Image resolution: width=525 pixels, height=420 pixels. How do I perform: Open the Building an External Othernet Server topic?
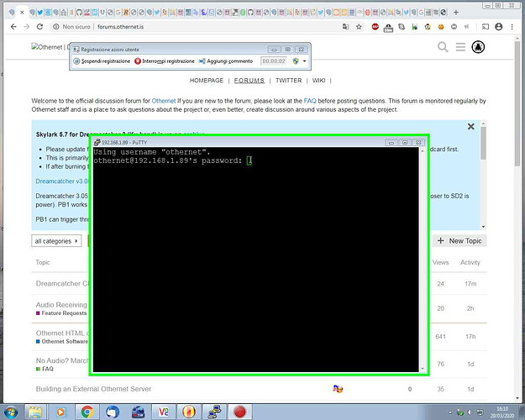(x=93, y=389)
